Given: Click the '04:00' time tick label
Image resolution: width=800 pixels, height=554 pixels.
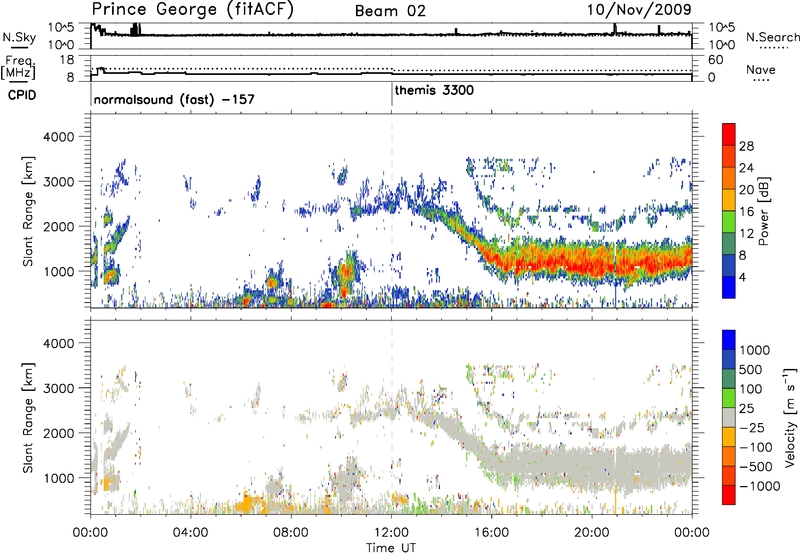Looking at the screenshot, I should [x=190, y=533].
